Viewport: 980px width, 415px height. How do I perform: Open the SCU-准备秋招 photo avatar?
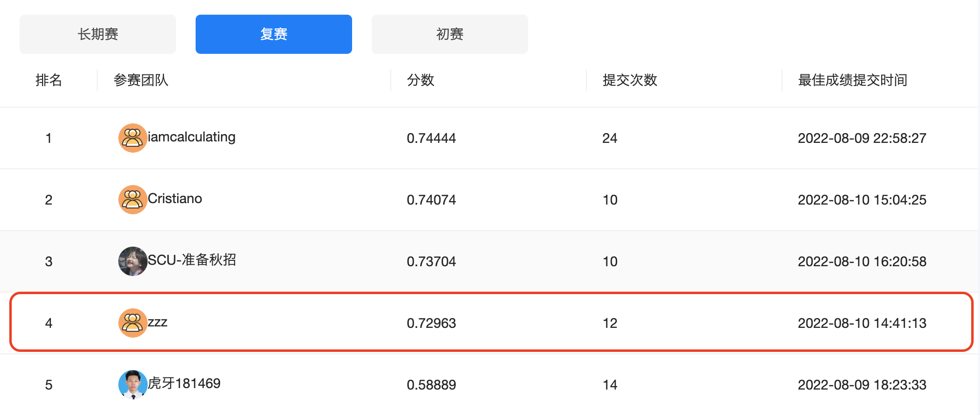(133, 261)
